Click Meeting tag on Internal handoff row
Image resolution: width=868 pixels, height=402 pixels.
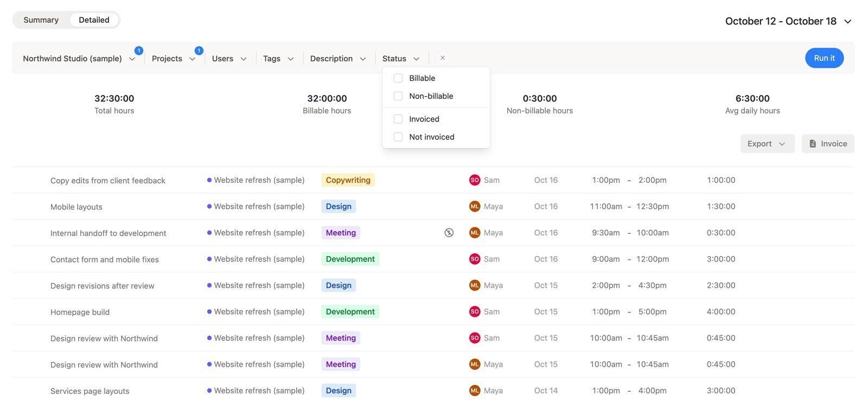[x=341, y=233]
